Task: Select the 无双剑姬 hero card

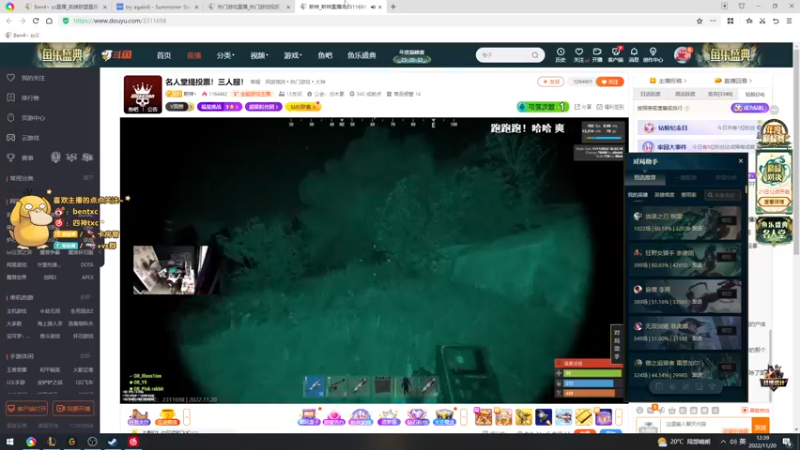Action: (x=685, y=332)
